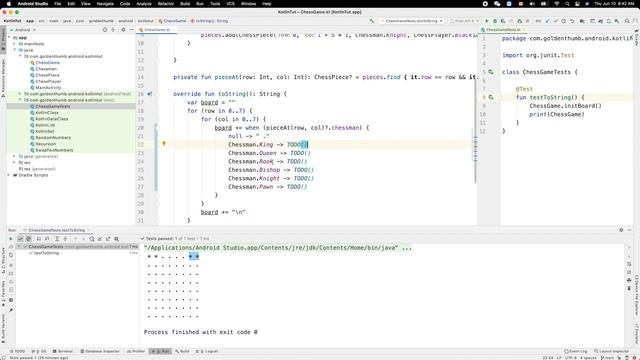Open the Database Inspector tool window
The image size is (640, 360).
tap(100, 351)
